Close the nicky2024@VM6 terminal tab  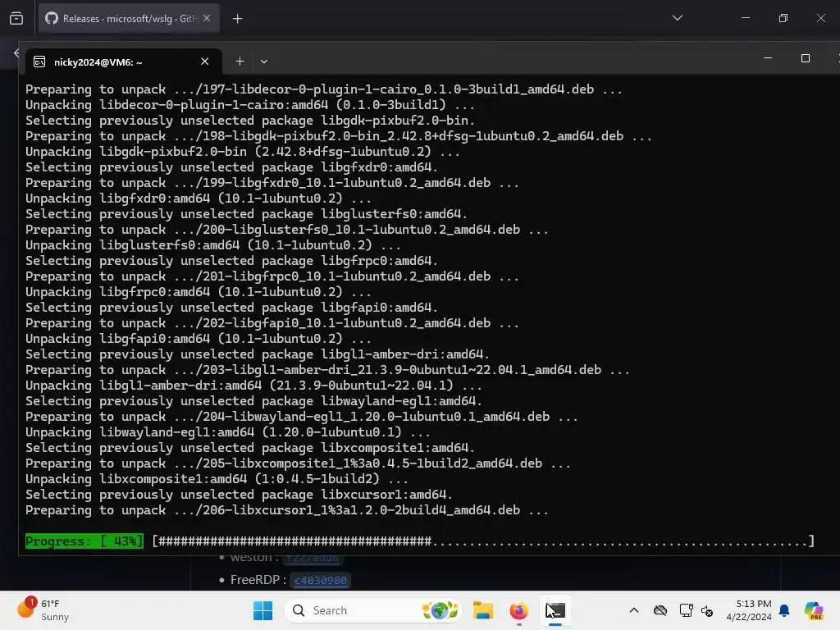[204, 62]
